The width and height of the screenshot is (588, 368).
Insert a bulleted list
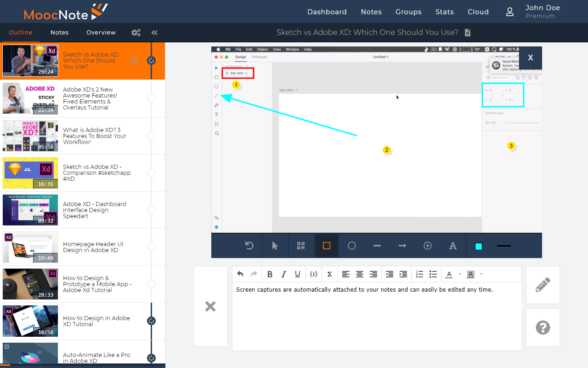[x=433, y=274]
